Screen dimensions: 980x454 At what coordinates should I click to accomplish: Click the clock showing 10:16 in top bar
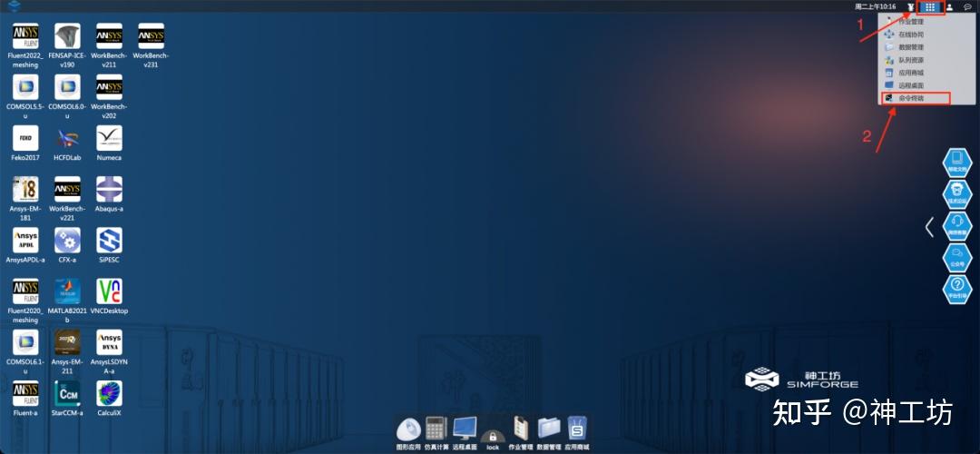(875, 7)
